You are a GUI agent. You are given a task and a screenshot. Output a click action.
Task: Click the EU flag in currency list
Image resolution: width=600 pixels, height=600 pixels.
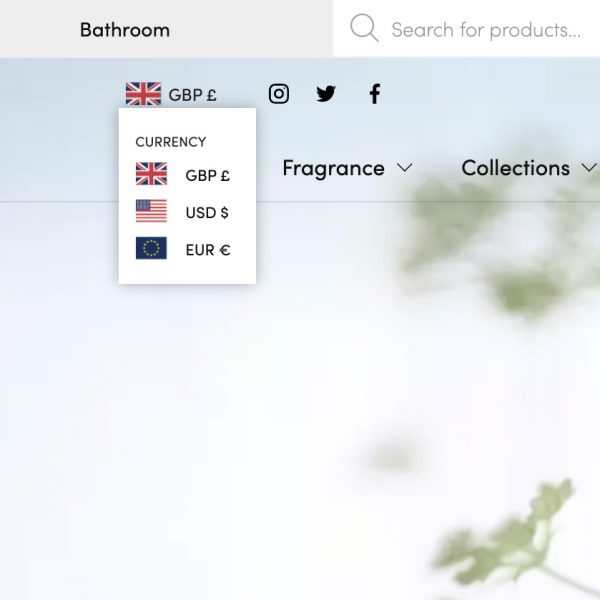[x=151, y=248]
